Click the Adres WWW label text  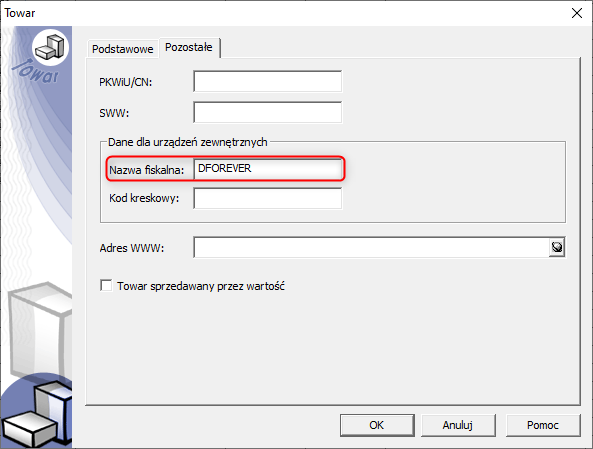pos(132,248)
